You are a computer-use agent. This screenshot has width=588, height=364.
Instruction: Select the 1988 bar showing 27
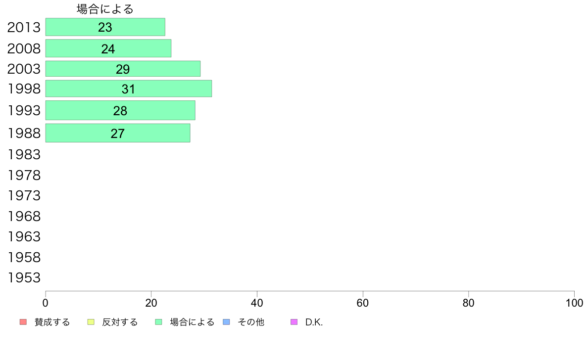click(118, 133)
